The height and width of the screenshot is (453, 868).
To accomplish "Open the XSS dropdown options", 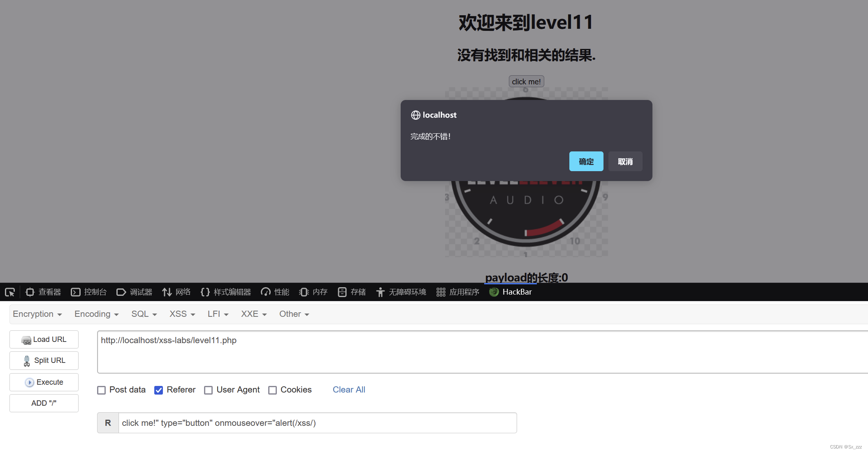I will coord(180,314).
